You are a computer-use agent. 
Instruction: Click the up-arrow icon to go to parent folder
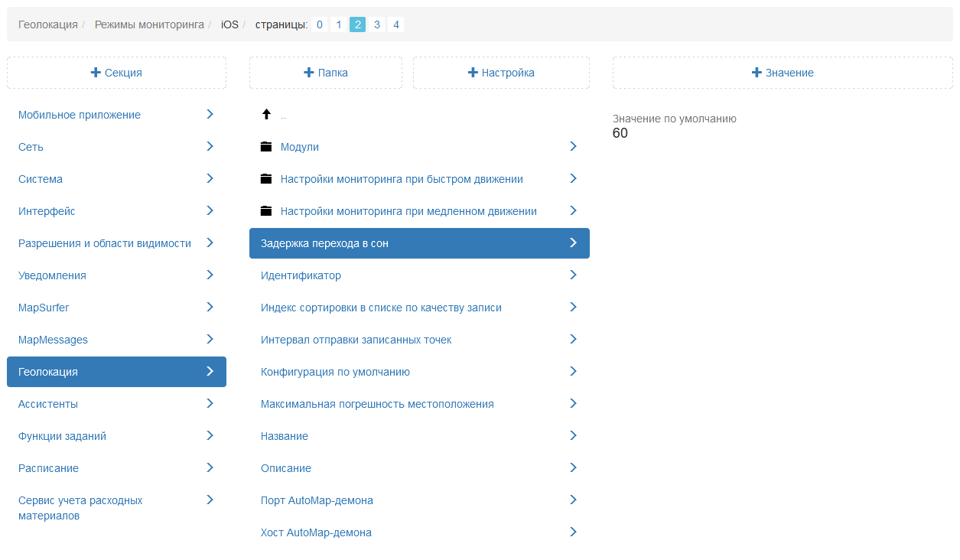(x=266, y=115)
